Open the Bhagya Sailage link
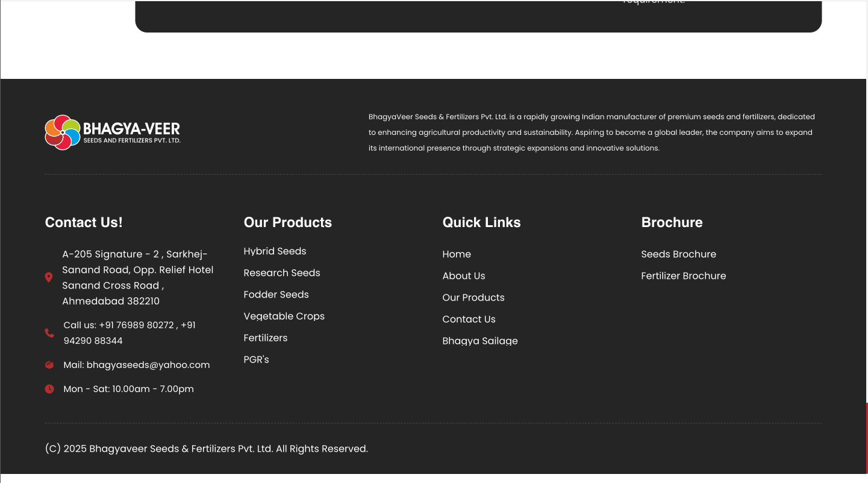 [x=480, y=341]
